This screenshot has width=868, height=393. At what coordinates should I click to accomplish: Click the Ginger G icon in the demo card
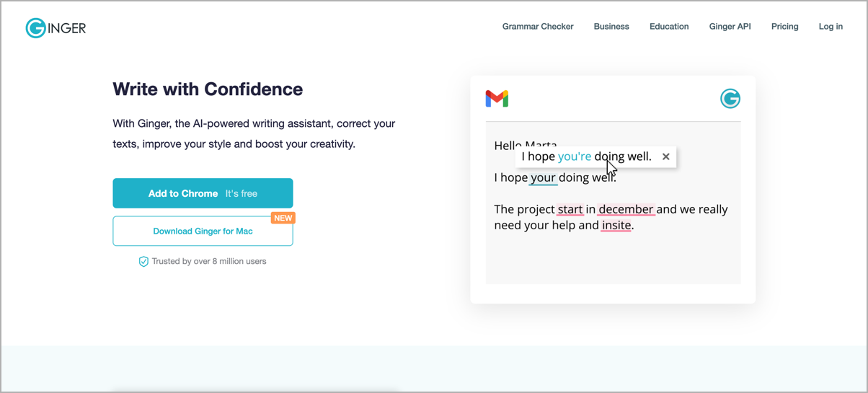(x=730, y=98)
